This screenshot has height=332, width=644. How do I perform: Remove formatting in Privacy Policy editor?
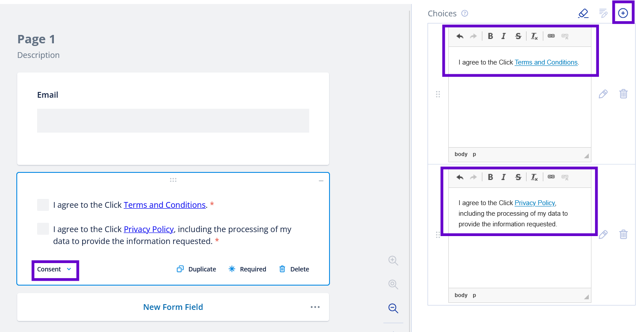534,177
